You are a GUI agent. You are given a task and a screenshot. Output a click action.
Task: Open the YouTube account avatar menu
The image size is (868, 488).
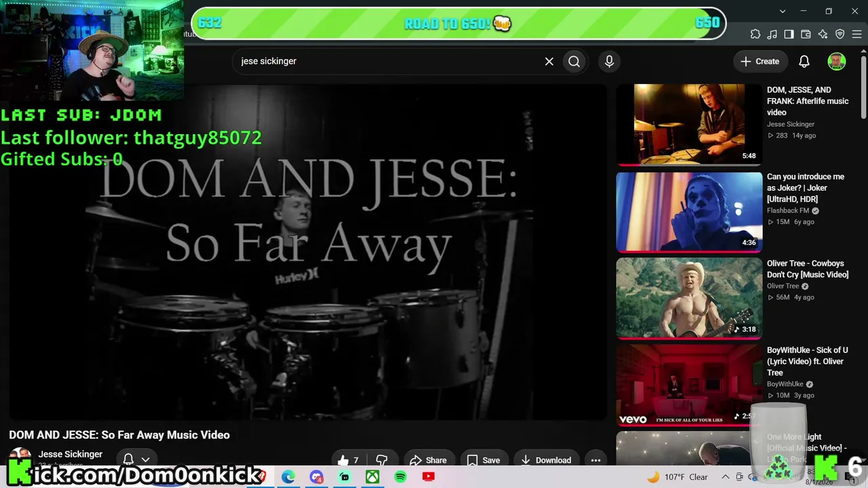point(837,61)
